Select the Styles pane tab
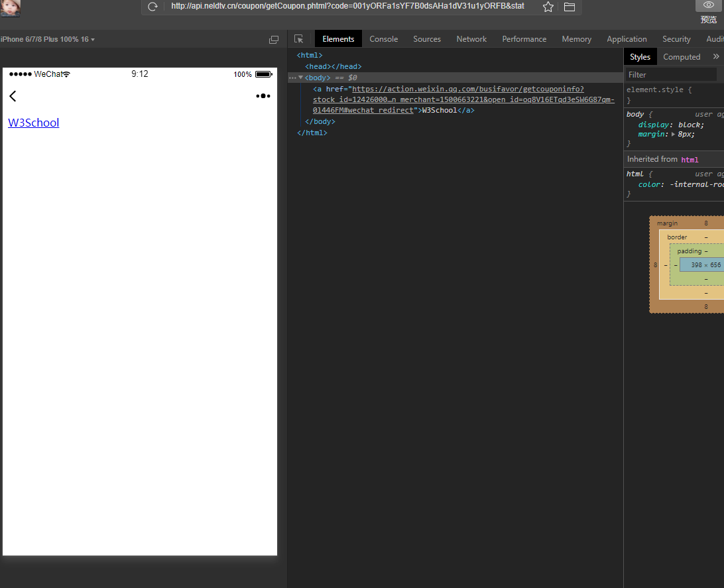 click(640, 57)
